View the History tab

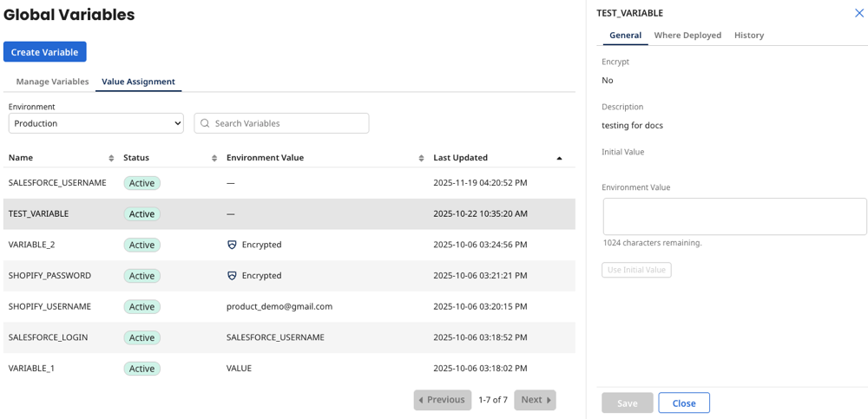749,35
